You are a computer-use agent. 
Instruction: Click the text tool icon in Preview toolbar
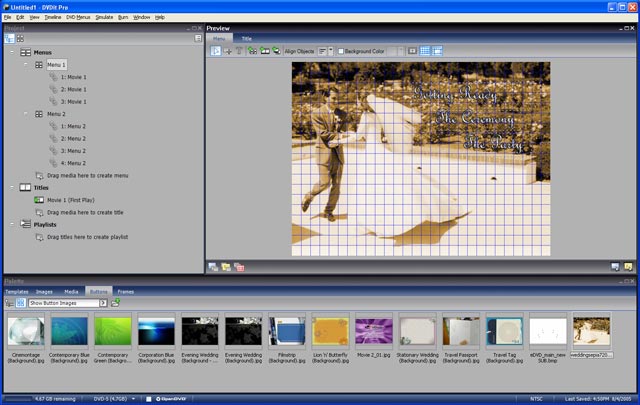tap(240, 50)
